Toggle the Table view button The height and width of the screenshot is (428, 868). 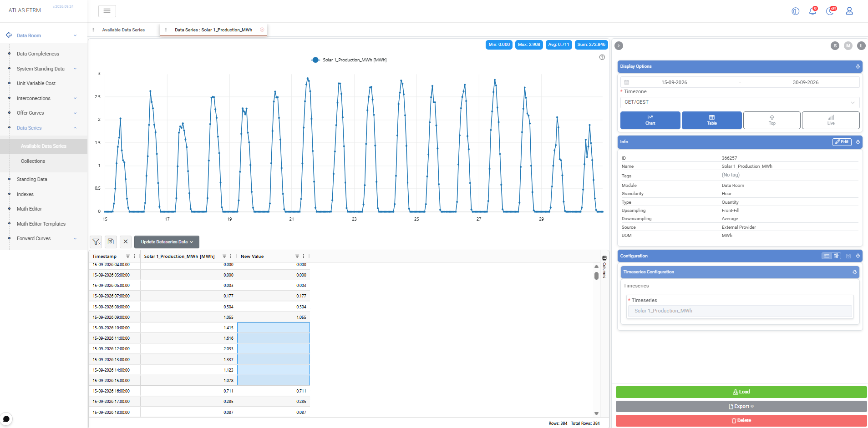pyautogui.click(x=712, y=121)
